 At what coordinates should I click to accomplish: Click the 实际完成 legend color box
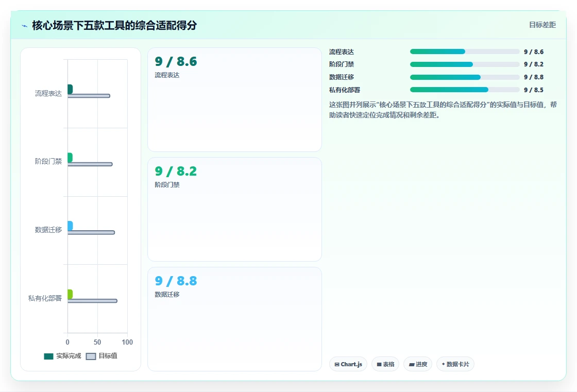[48, 356]
